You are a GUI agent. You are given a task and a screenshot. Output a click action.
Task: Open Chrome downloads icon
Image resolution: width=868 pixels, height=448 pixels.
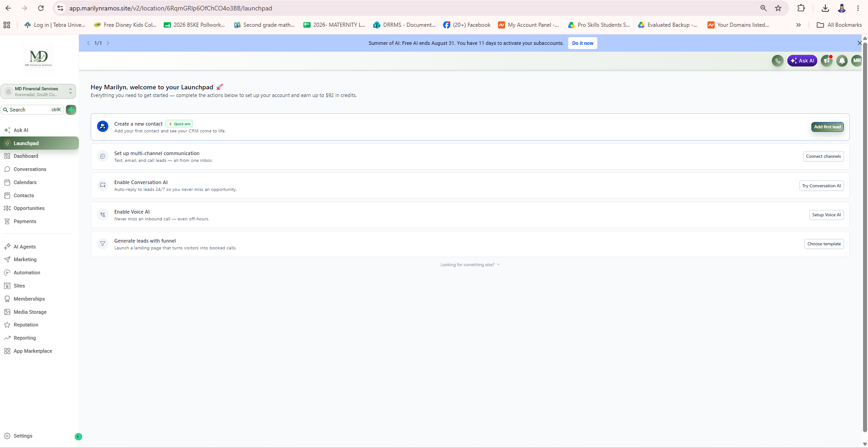825,8
